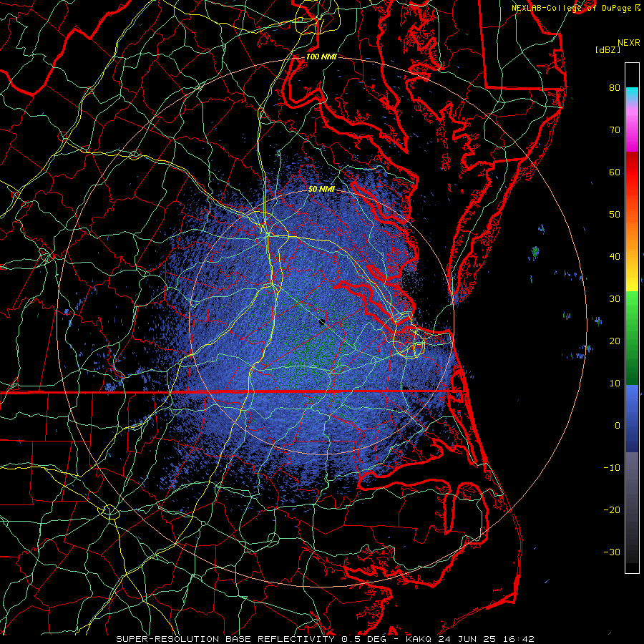This screenshot has width=644, height=644.
Task: Click the 'SUPER-RESOLUTION BASE REFLECTIVITY' caption text
Action: [225, 639]
